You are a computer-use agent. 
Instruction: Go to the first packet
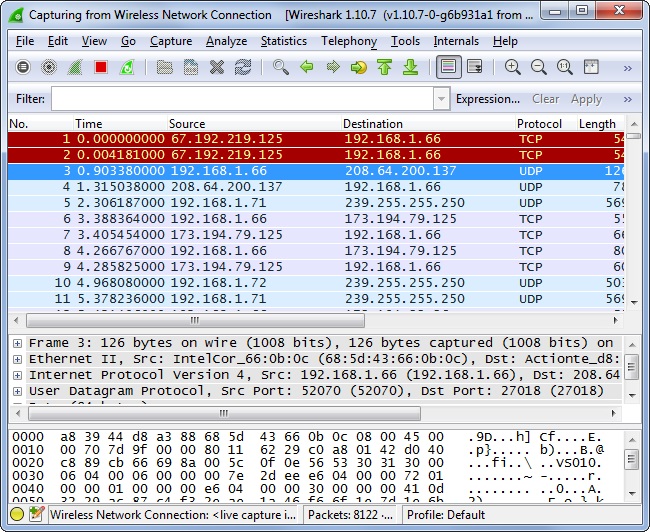[384, 67]
